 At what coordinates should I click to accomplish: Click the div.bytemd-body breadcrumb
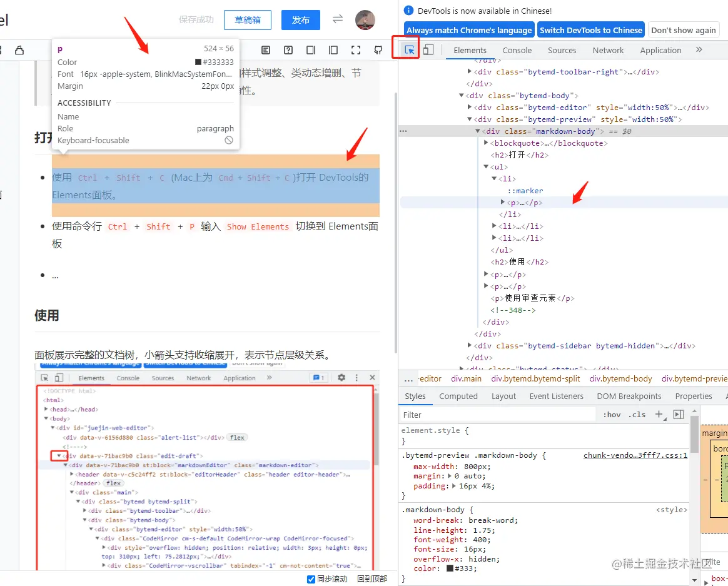point(621,379)
